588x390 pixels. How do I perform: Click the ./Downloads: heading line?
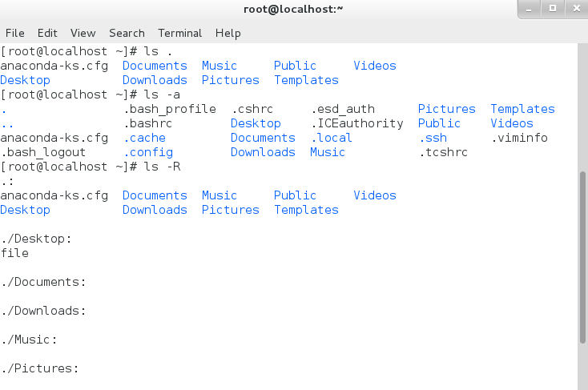coord(43,311)
